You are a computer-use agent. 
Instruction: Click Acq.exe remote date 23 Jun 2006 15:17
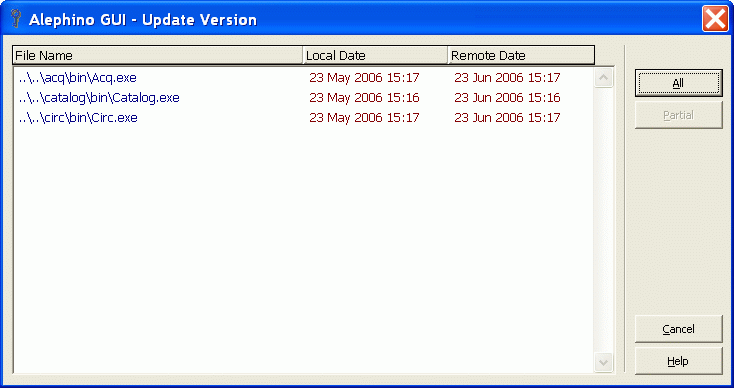point(507,77)
